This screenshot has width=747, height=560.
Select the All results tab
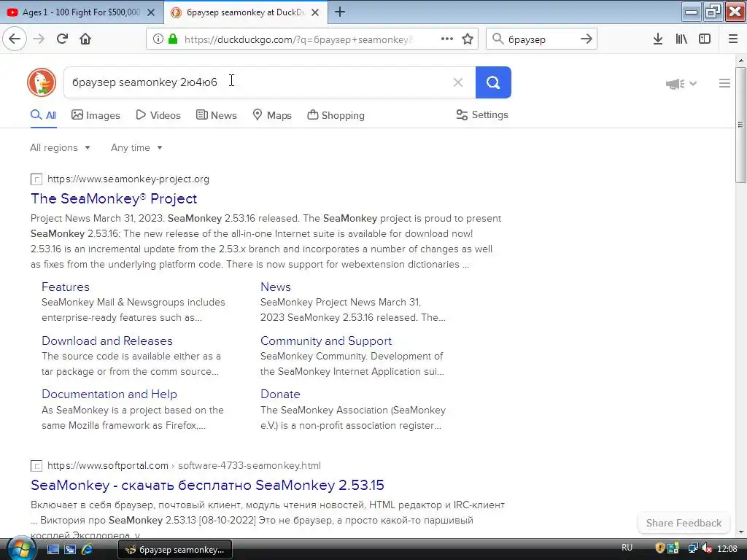tap(43, 115)
